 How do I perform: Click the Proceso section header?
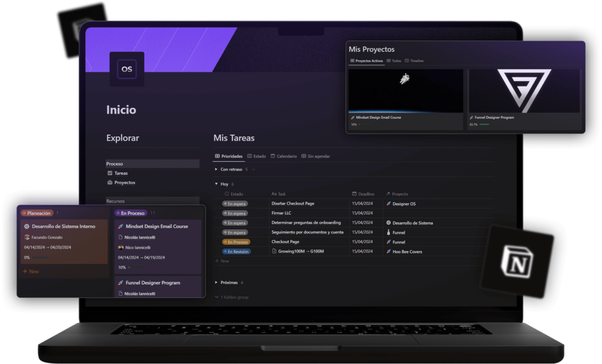pos(153,164)
